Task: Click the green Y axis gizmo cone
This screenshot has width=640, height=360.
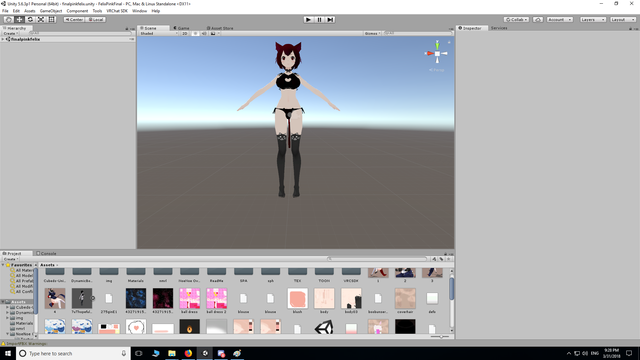Action: pos(437,46)
